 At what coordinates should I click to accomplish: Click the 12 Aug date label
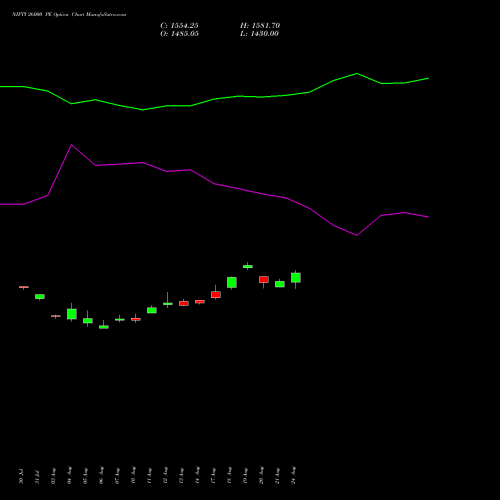[165, 476]
